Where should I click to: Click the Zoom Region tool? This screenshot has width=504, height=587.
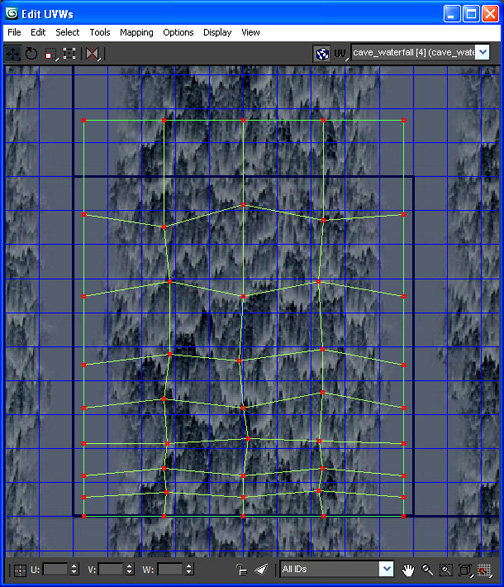[x=446, y=570]
